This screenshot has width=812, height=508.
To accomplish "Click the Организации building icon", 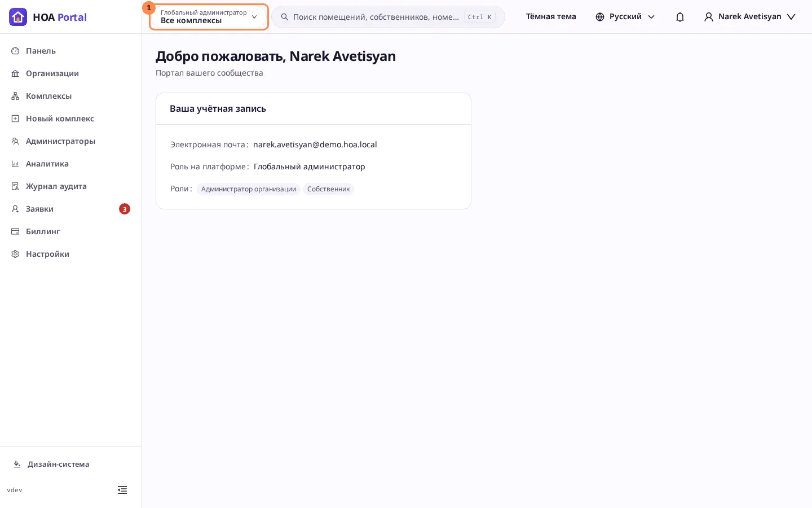I will 15,73.
